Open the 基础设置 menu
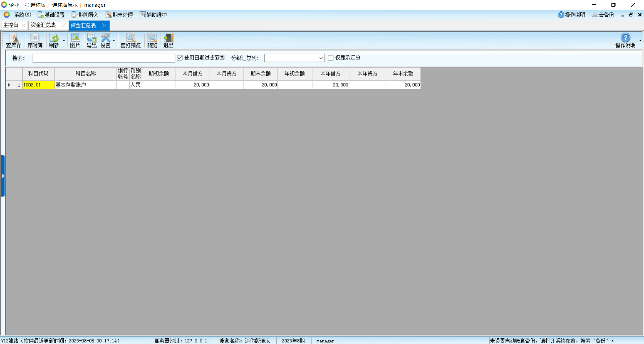 51,15
